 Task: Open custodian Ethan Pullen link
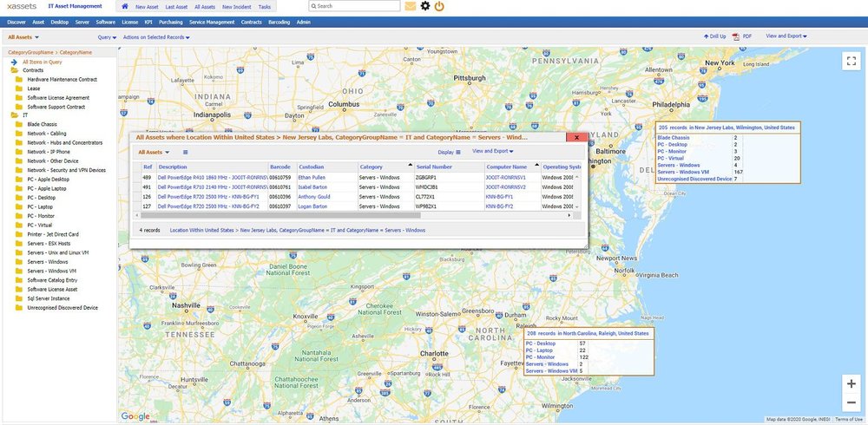(x=312, y=178)
